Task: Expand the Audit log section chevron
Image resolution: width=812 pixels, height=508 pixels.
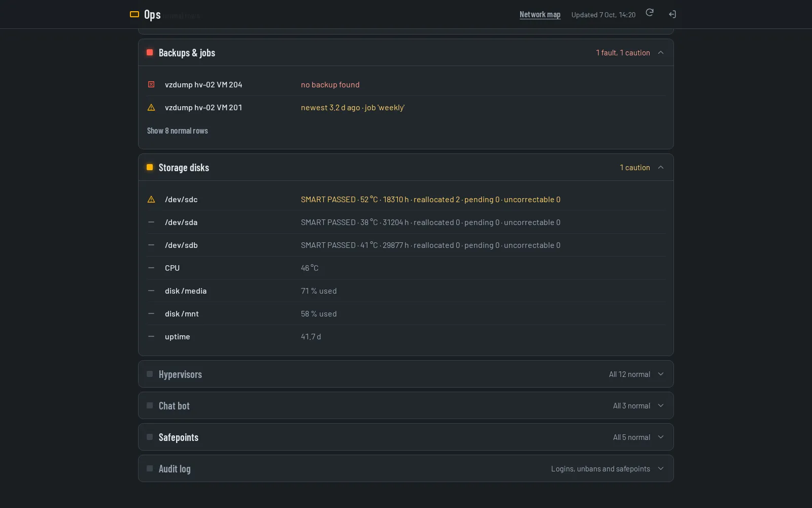Action: pos(661,468)
